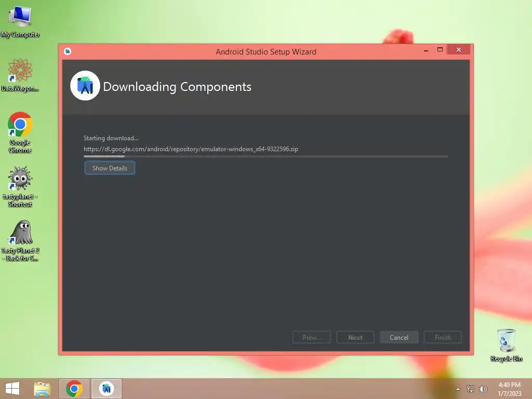Select DataWagon desktop shortcut

point(20,75)
